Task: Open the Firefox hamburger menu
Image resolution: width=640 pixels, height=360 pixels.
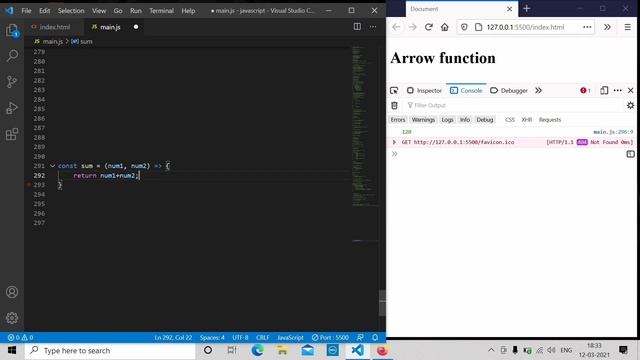Action: pos(627,27)
